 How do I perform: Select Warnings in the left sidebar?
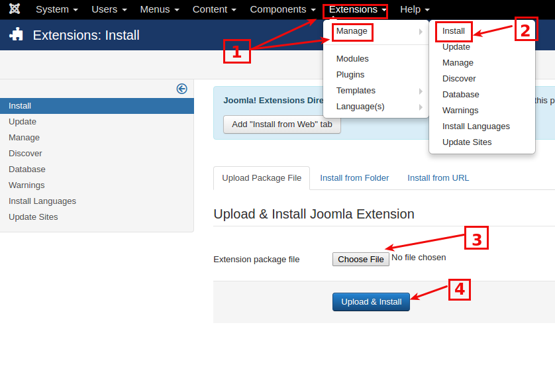click(x=97, y=185)
